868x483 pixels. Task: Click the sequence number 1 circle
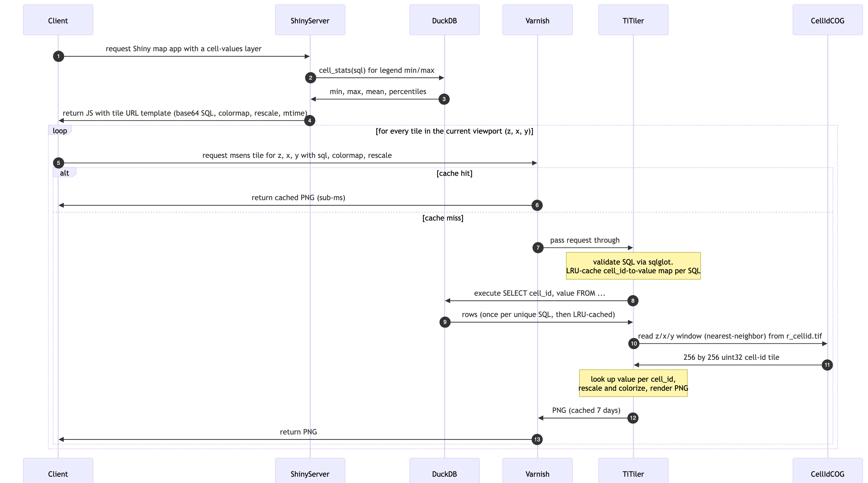58,56
